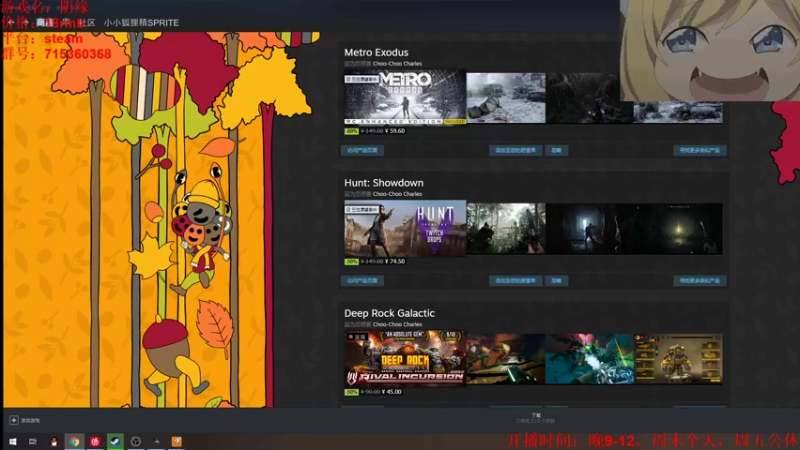The height and width of the screenshot is (450, 800).
Task: Open the Hunt: Showdown title link
Action: [384, 183]
